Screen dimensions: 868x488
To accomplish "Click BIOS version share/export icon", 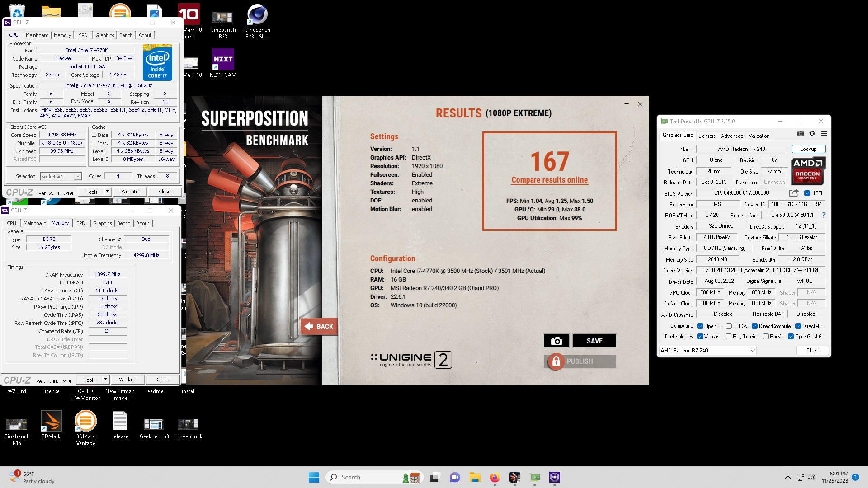I will click(794, 193).
